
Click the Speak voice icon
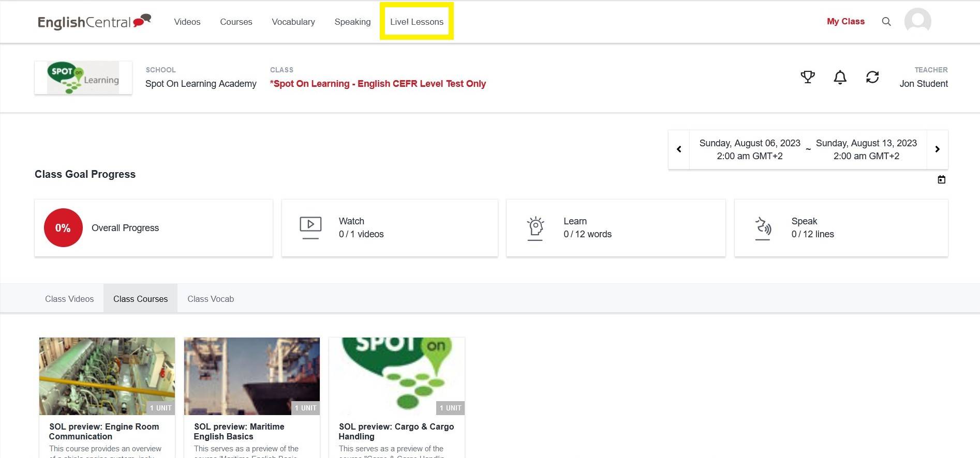pos(763,228)
